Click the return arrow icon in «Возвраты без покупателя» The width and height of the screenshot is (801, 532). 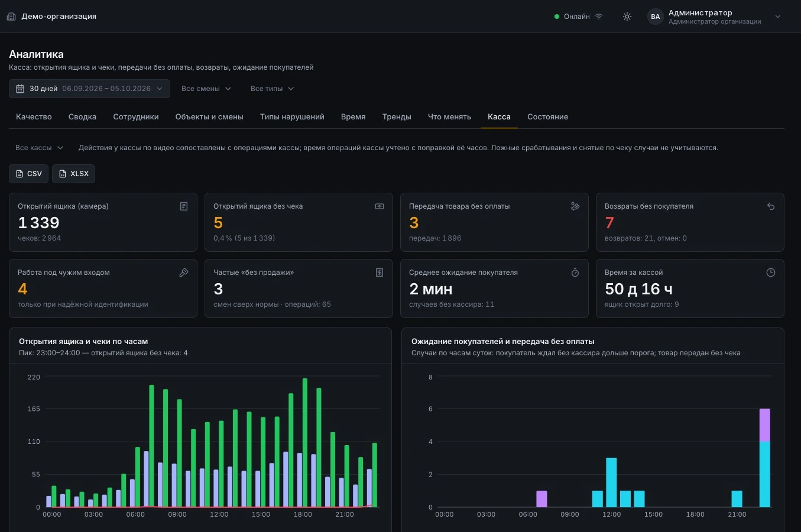(x=771, y=206)
